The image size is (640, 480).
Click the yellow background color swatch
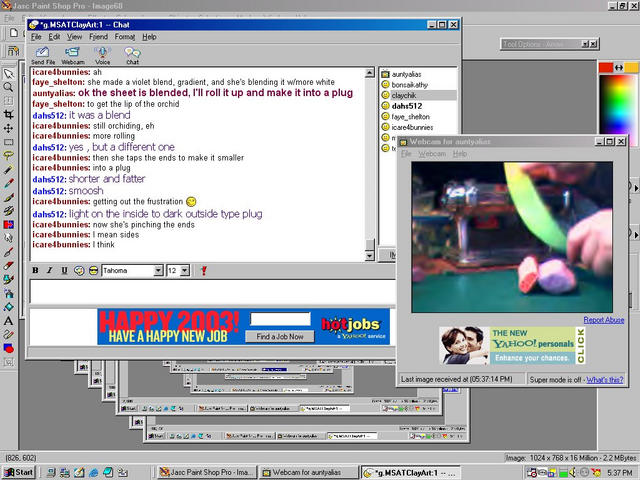(631, 67)
